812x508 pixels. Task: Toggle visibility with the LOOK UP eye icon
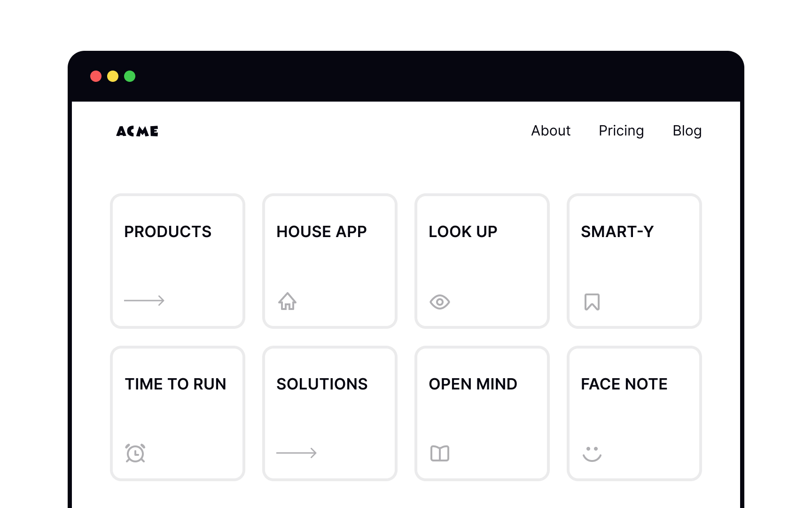pyautogui.click(x=439, y=302)
